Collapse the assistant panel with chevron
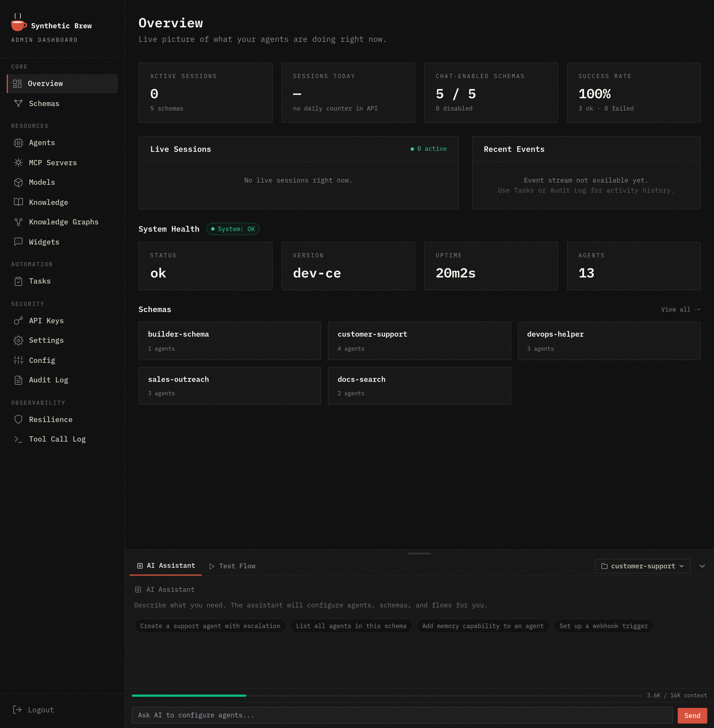The width and height of the screenshot is (714, 728). pyautogui.click(x=702, y=566)
